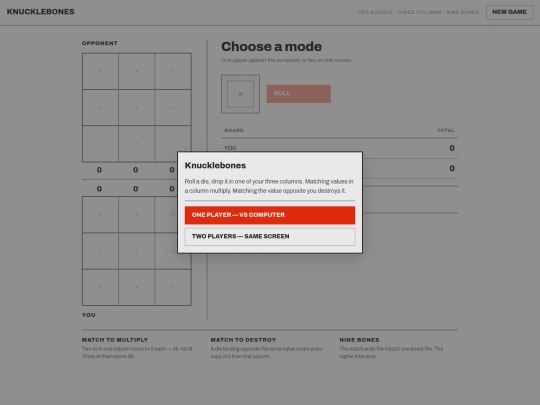Click the die preview box beside Roll
The width and height of the screenshot is (540, 405).
[240, 94]
